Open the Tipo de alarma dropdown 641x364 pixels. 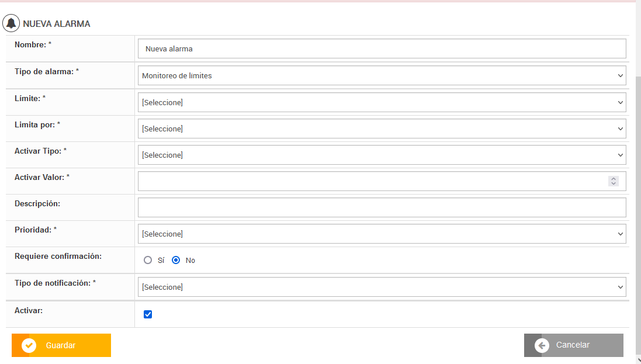(x=382, y=75)
